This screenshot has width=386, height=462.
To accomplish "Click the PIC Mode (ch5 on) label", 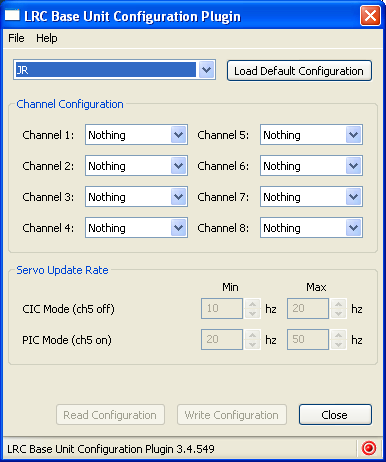I will [67, 340].
